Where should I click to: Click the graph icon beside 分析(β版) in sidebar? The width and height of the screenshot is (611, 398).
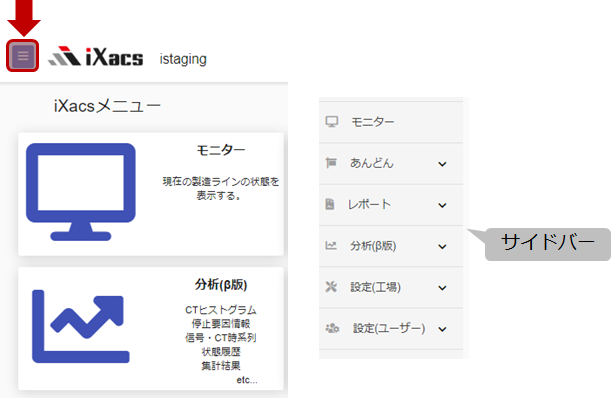[331, 246]
